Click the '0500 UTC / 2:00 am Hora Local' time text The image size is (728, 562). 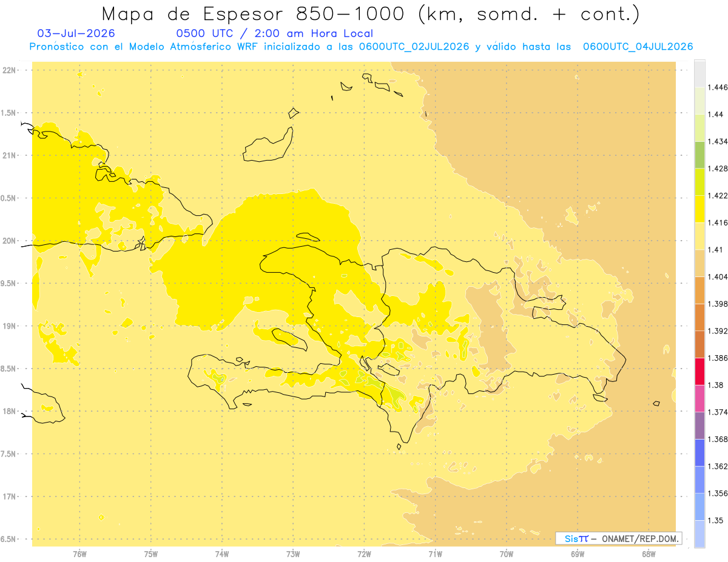(274, 34)
